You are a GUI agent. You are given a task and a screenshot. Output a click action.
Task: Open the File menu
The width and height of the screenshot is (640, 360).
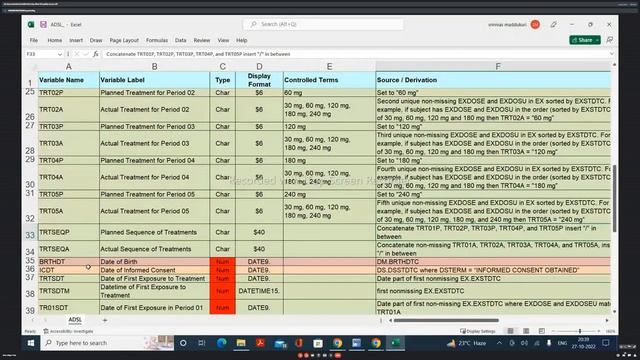[x=34, y=40]
